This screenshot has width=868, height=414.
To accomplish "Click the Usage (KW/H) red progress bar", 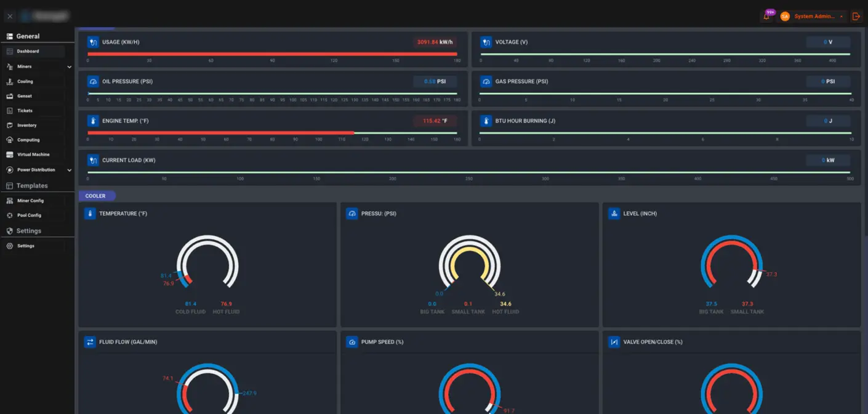I will click(x=271, y=54).
